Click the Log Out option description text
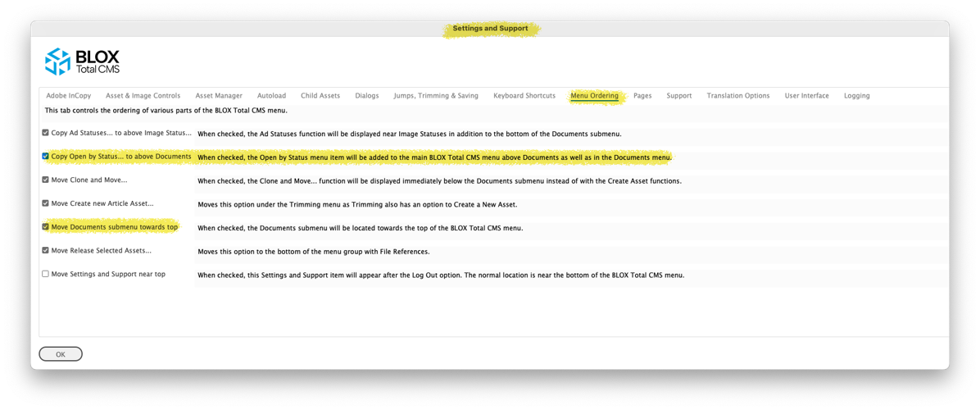980x410 pixels. 441,275
